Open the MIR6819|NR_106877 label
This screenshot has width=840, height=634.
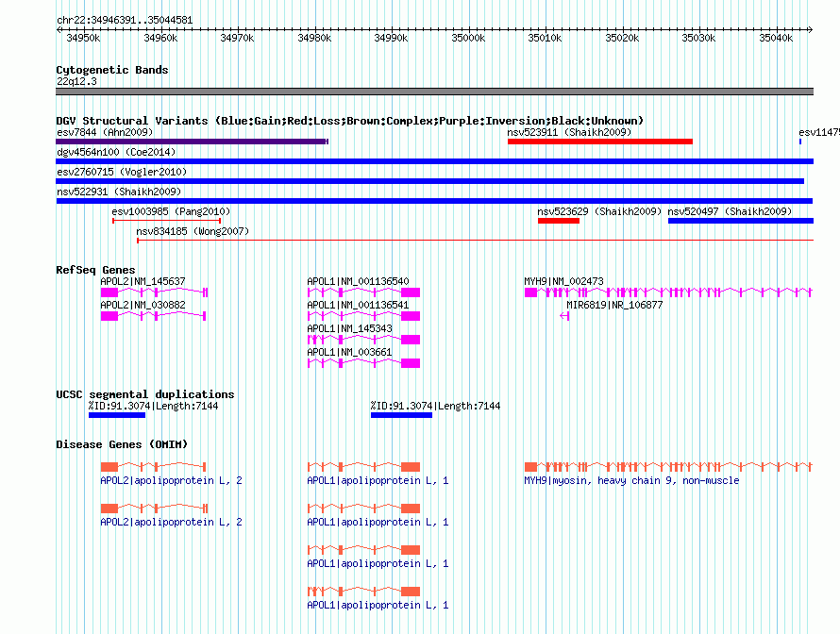[x=614, y=305]
